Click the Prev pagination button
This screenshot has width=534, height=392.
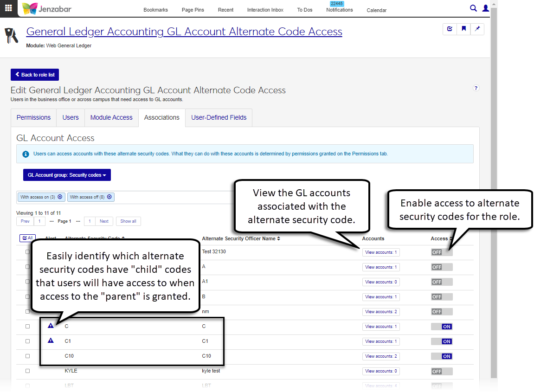25,221
